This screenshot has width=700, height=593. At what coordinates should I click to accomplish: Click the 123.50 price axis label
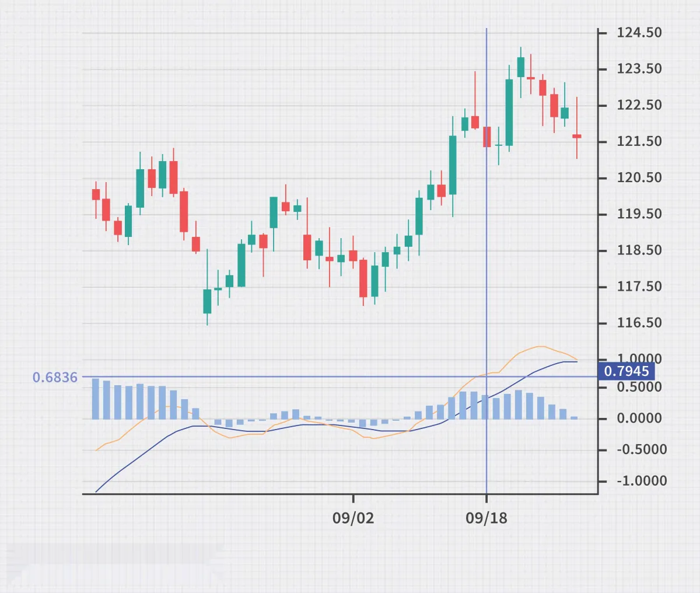tap(639, 69)
